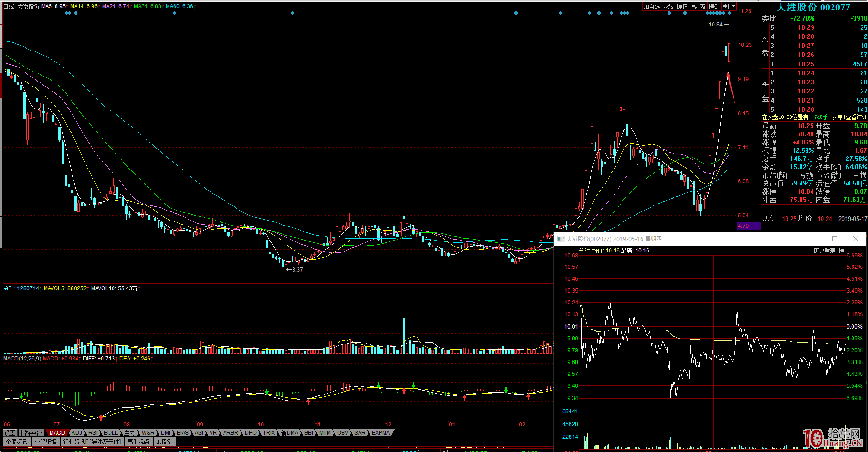868x452 pixels.
Task: Open the 设置 settings button for indicators
Action: [x=10, y=433]
